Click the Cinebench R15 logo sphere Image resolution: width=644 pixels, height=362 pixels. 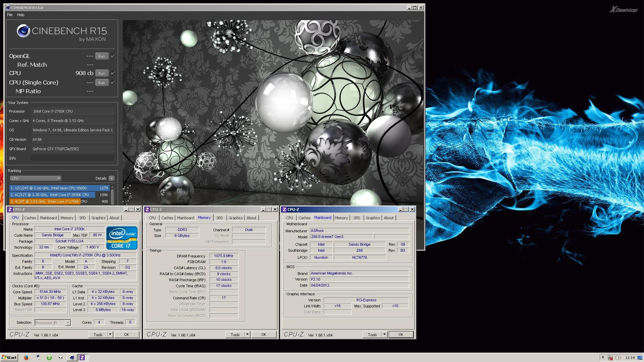point(23,31)
